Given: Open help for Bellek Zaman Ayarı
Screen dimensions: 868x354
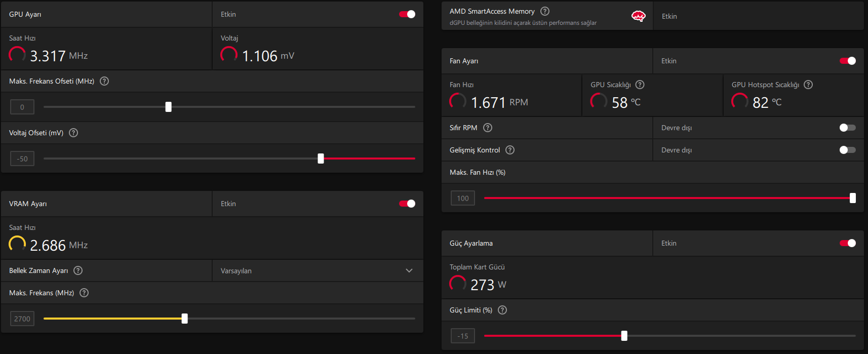Looking at the screenshot, I should point(78,270).
